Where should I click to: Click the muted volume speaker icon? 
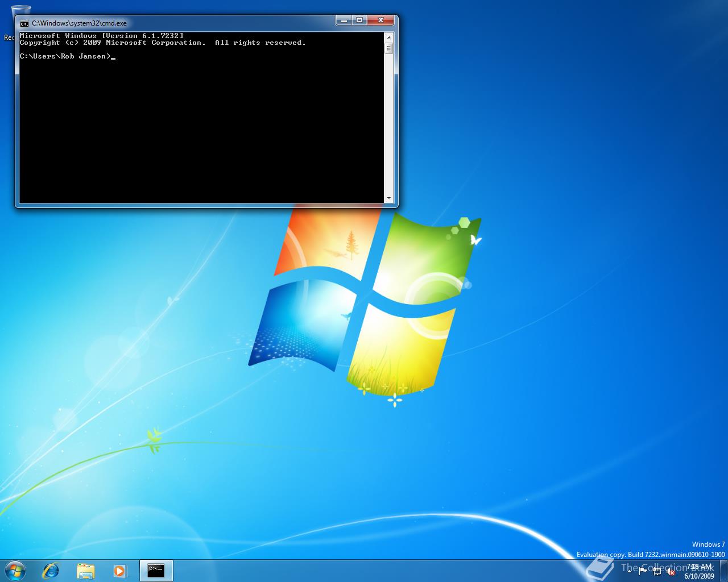tap(671, 571)
